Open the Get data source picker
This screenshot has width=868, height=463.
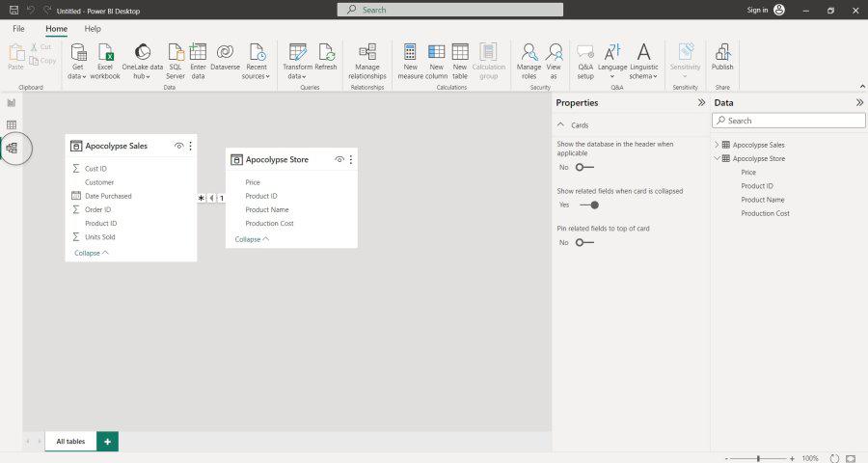(77, 61)
